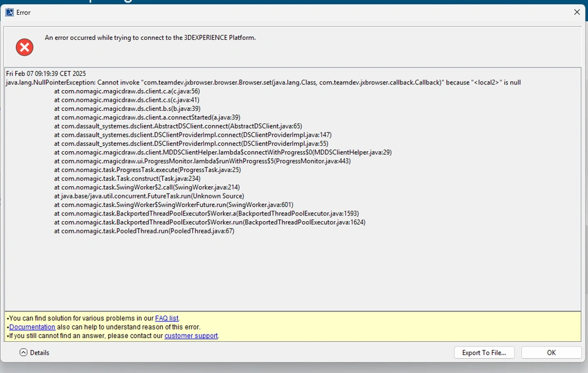588x373 pixels.
Task: Collapse the Details section
Action: click(34, 353)
